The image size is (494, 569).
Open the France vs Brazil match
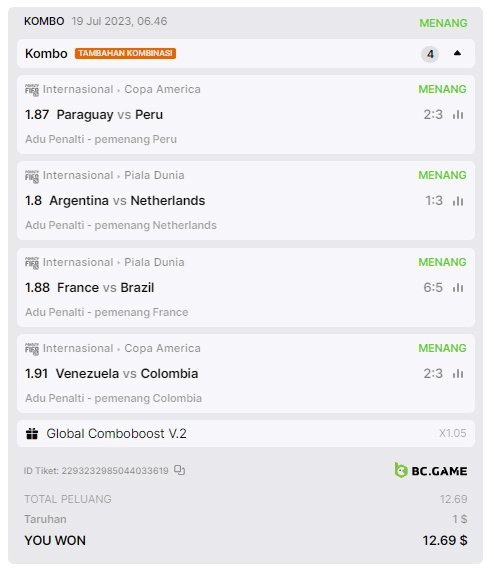click(106, 287)
